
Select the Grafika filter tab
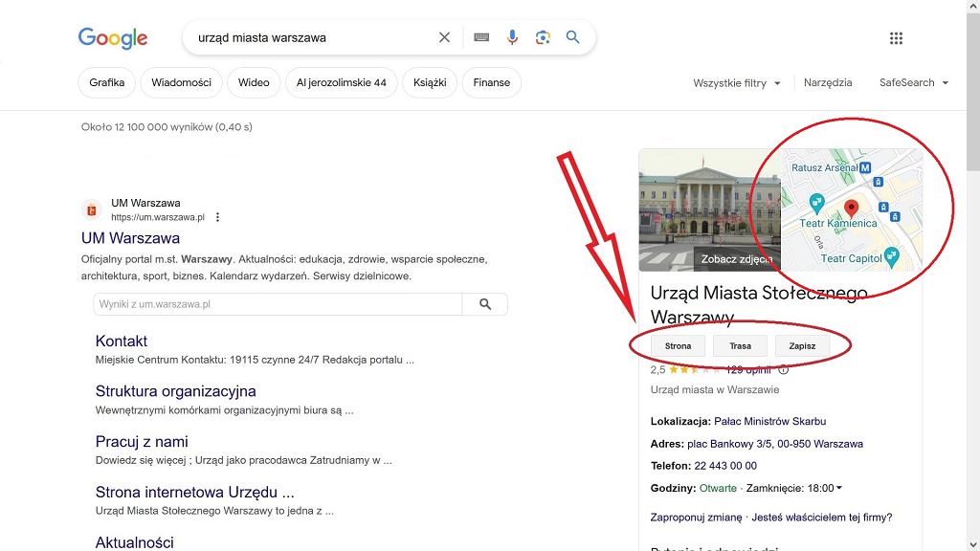click(x=107, y=82)
